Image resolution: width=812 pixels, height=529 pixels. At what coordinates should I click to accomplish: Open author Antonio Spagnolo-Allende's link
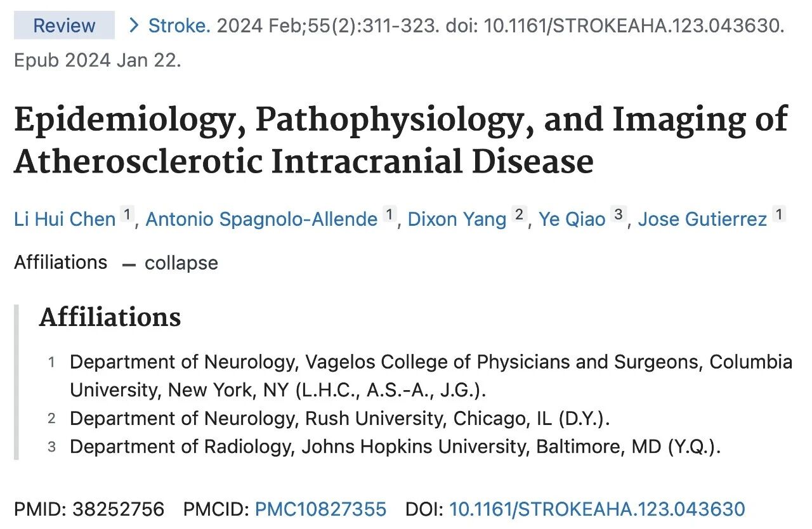click(x=261, y=219)
